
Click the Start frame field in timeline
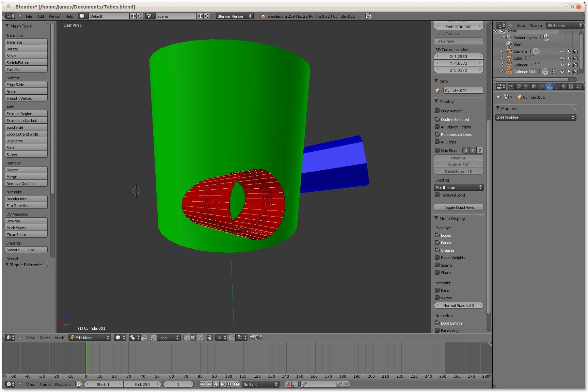tap(104, 384)
